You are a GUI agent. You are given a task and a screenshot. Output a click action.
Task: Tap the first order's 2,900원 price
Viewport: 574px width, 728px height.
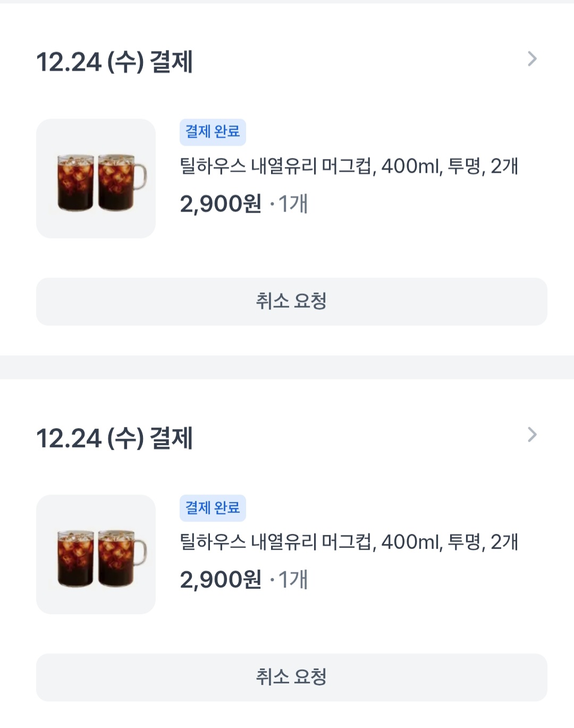221,204
